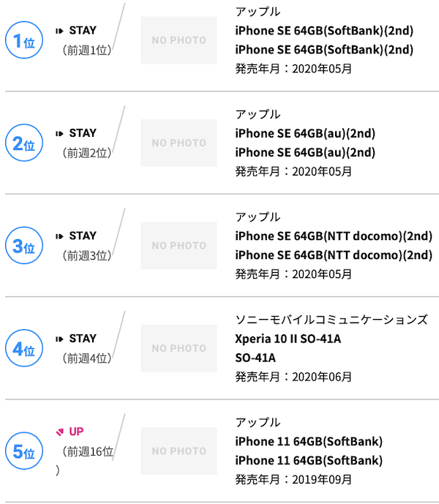The image size is (439, 504).
Task: Open iPhone 11 64GB(SoftBank) title link
Action: tap(309, 442)
